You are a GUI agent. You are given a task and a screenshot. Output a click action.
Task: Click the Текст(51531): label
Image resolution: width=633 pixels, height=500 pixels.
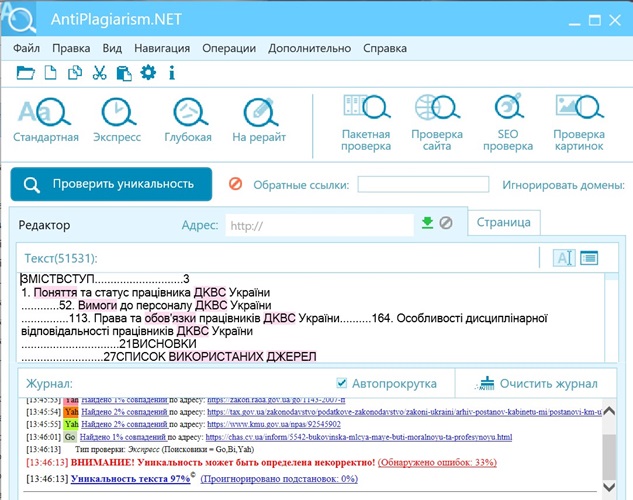click(x=61, y=258)
